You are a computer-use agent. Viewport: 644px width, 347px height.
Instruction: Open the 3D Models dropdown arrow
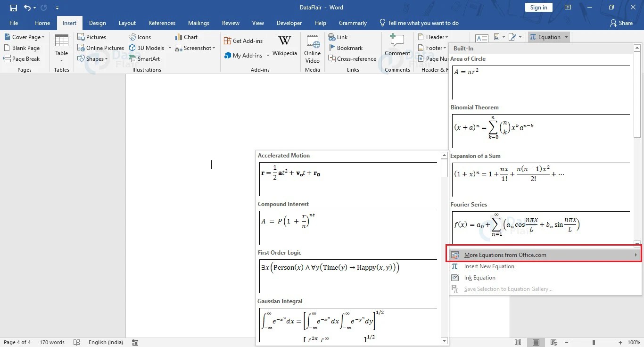click(x=170, y=48)
